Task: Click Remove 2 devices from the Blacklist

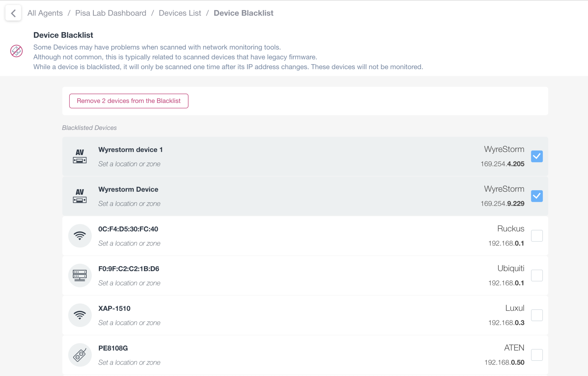Action: click(x=128, y=101)
